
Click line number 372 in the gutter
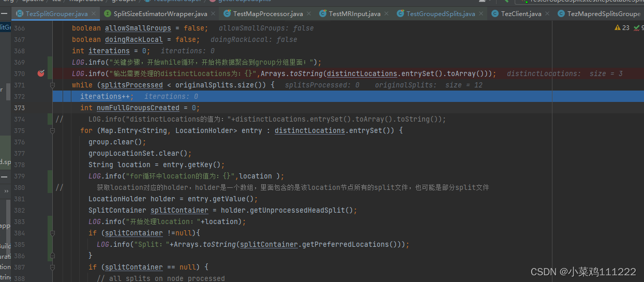point(19,96)
